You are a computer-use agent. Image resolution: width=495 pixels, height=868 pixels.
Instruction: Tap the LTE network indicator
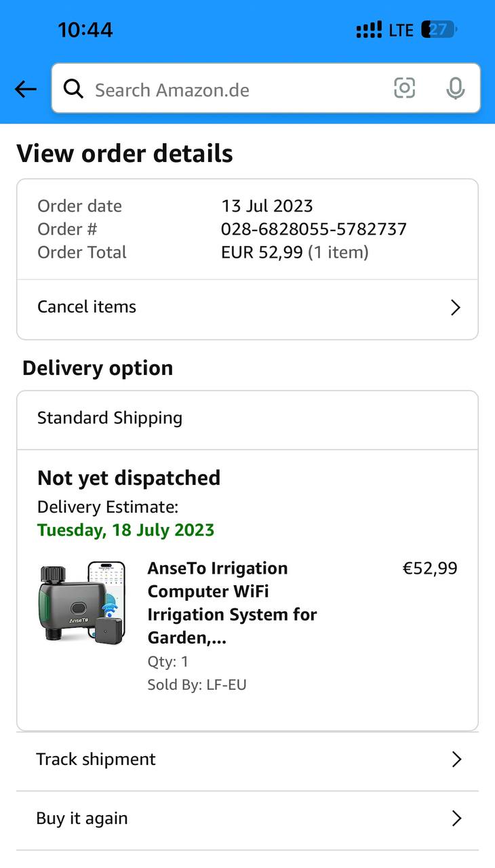[x=401, y=30]
